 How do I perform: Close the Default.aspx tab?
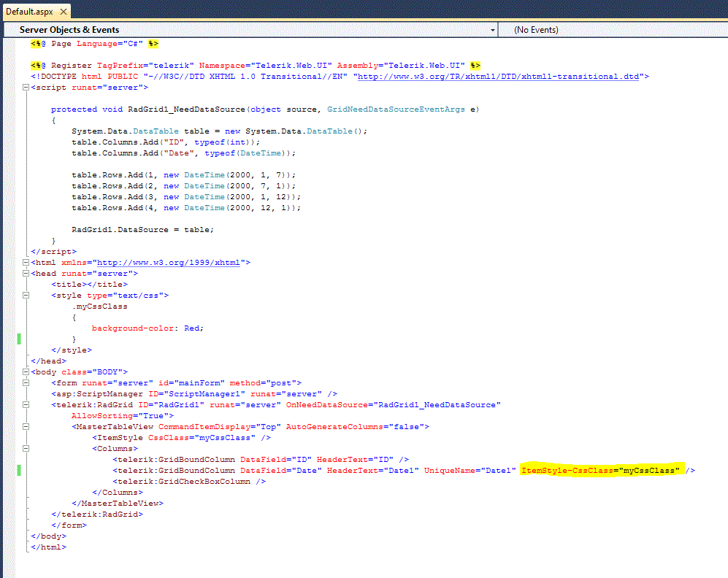64,12
